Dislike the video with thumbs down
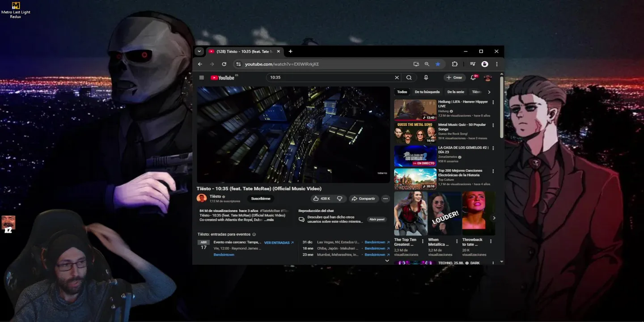 (x=339, y=199)
